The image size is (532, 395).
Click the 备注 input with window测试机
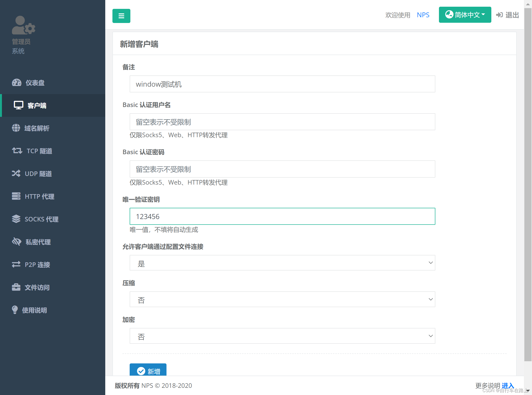pos(282,84)
